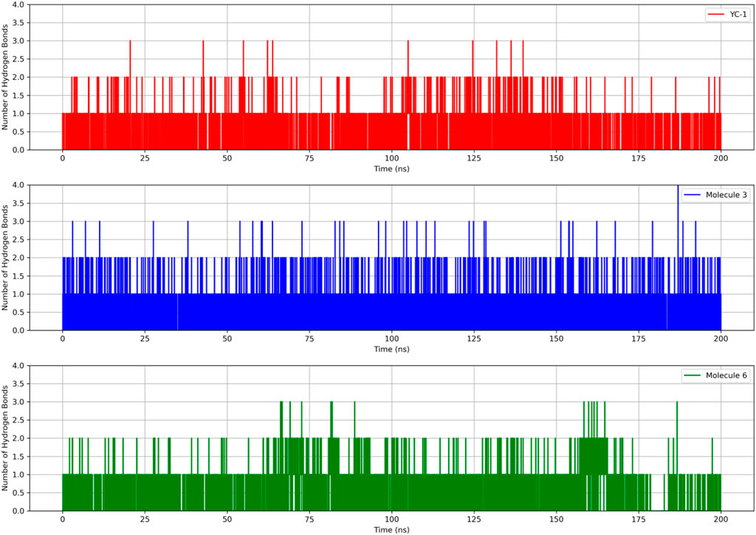The image size is (756, 535).
Task: Click the x-axis tick '200' of YC-1 plot
Action: (721, 158)
